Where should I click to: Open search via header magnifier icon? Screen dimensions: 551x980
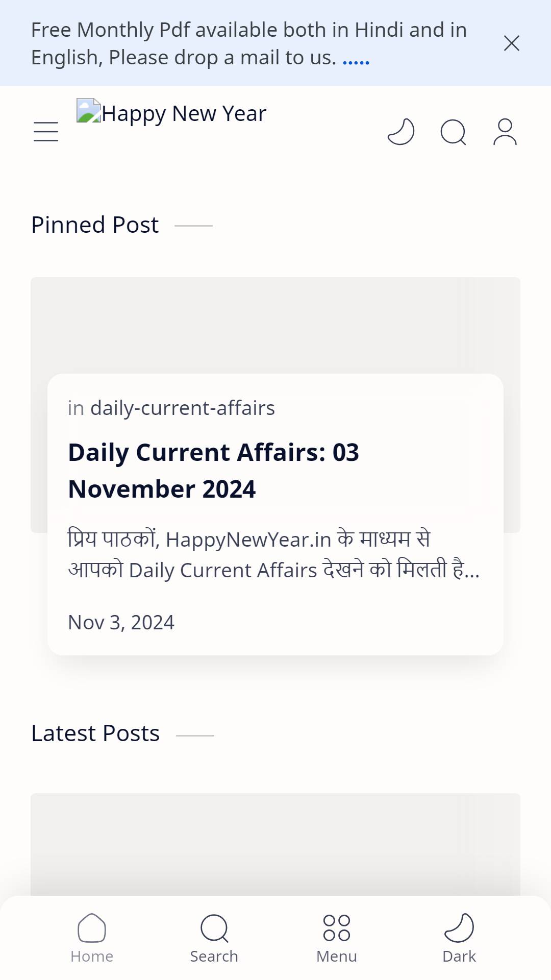[453, 132]
